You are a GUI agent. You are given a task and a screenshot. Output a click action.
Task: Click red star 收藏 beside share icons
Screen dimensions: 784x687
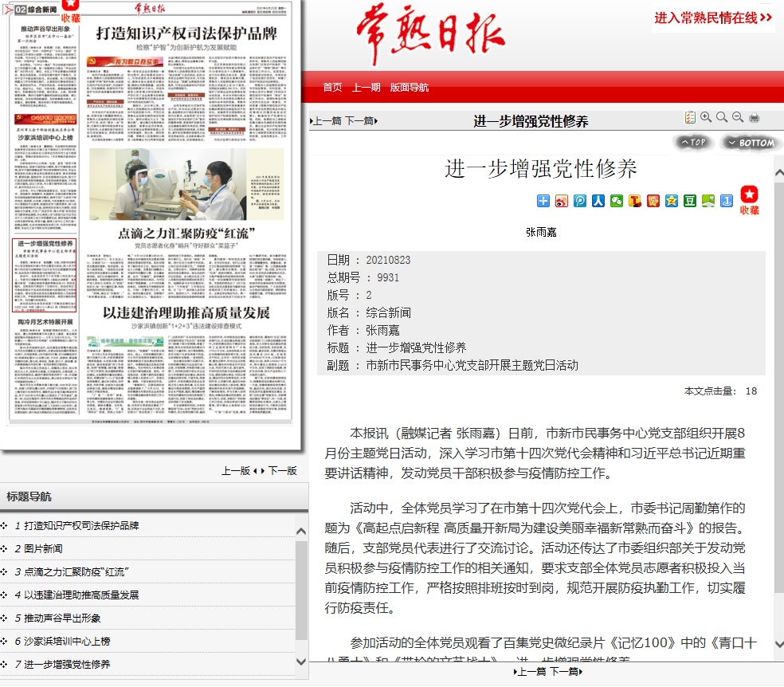tap(749, 200)
